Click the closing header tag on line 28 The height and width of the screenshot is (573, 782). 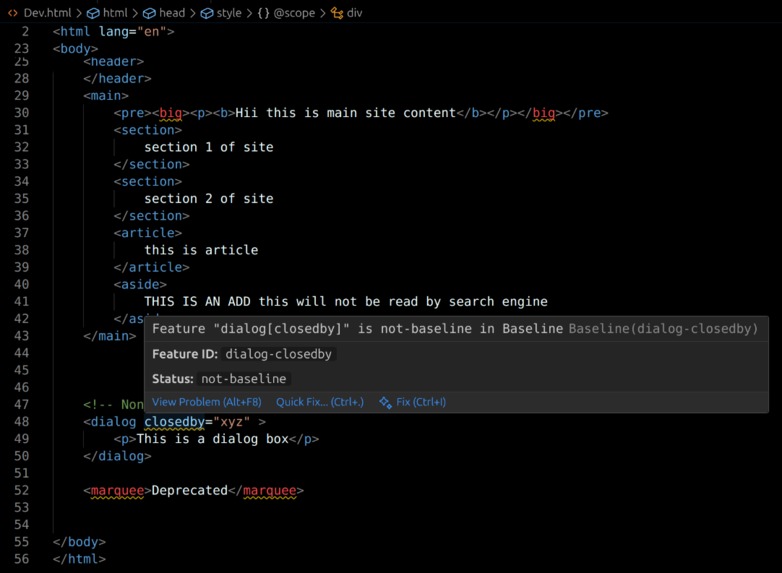[117, 79]
